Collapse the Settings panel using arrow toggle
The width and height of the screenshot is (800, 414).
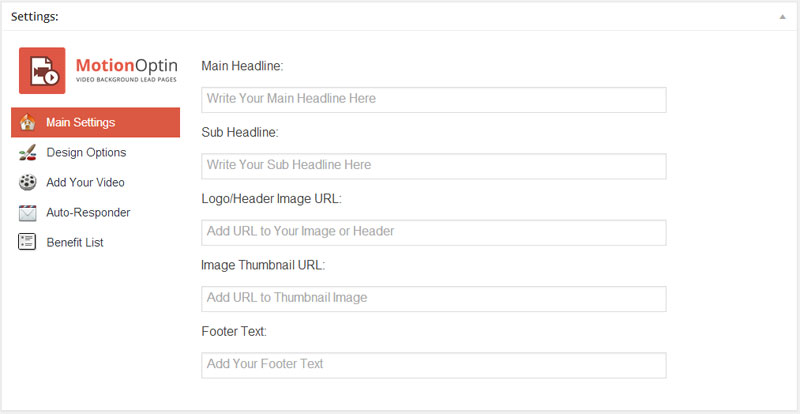pyautogui.click(x=782, y=17)
